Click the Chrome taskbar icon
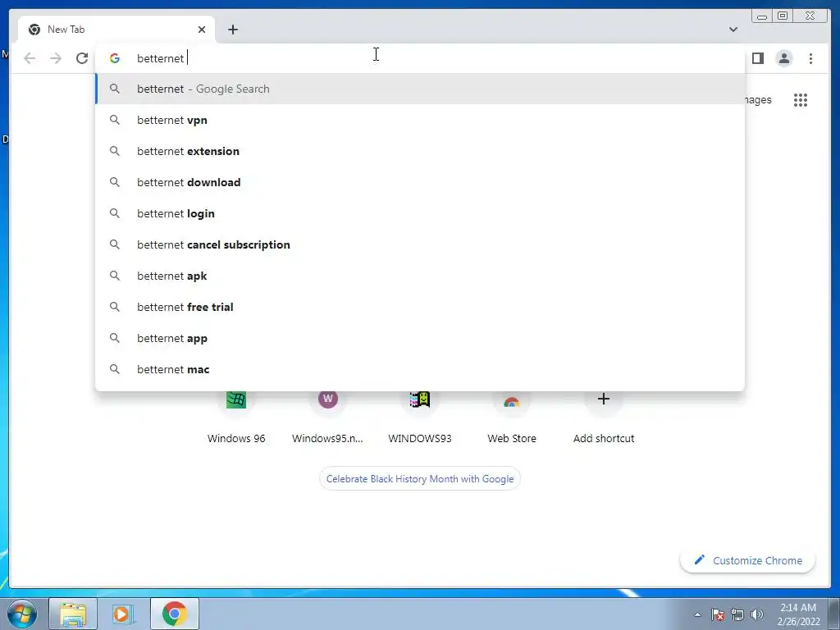Image resolution: width=840 pixels, height=630 pixels. point(175,614)
